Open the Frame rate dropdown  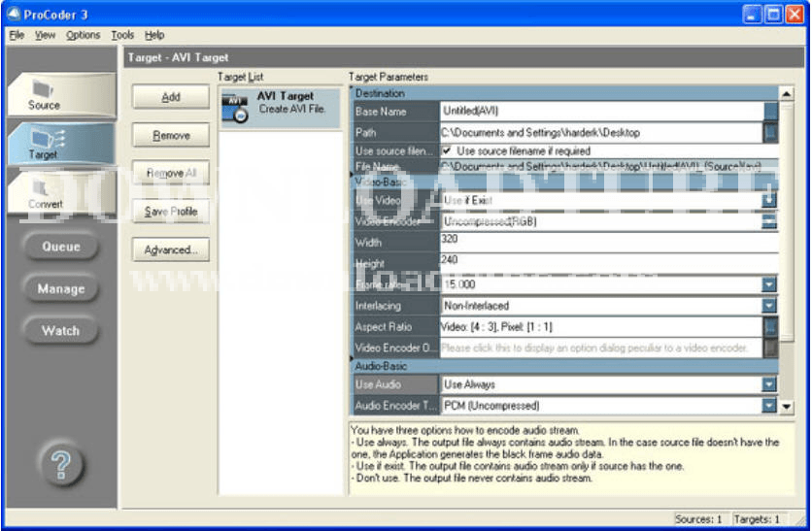coord(769,284)
